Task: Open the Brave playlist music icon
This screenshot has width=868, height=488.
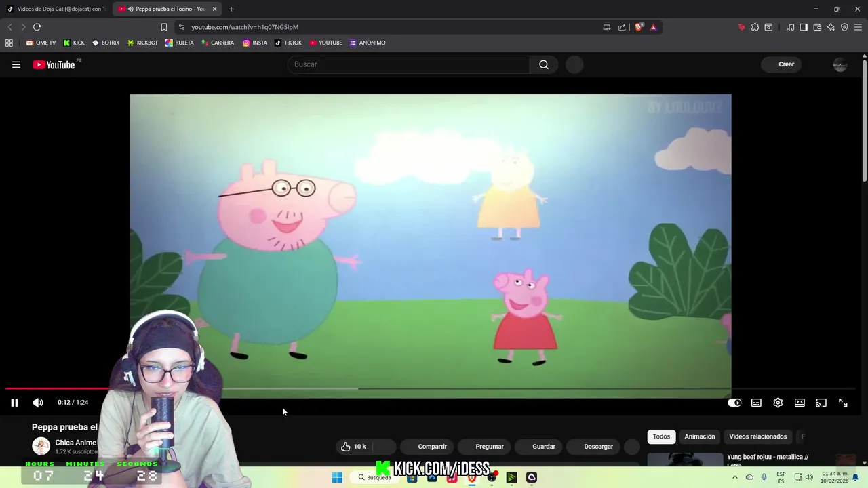Action: 790,27
